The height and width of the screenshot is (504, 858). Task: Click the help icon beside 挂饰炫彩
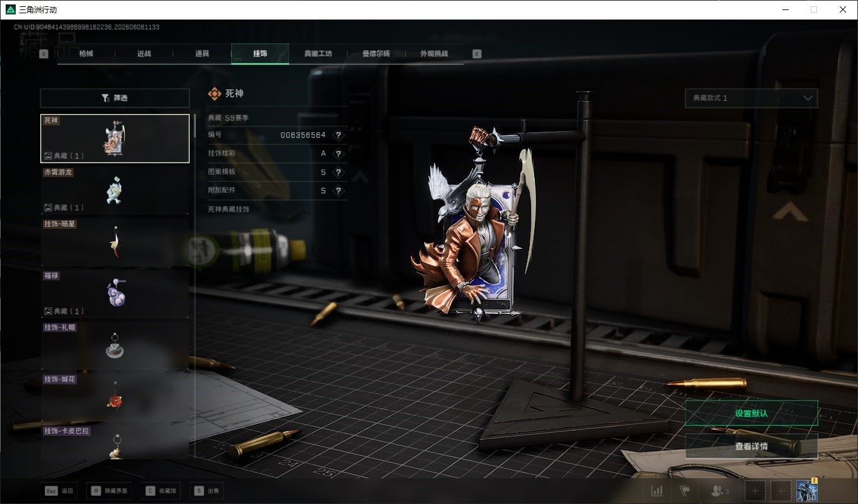coord(338,154)
